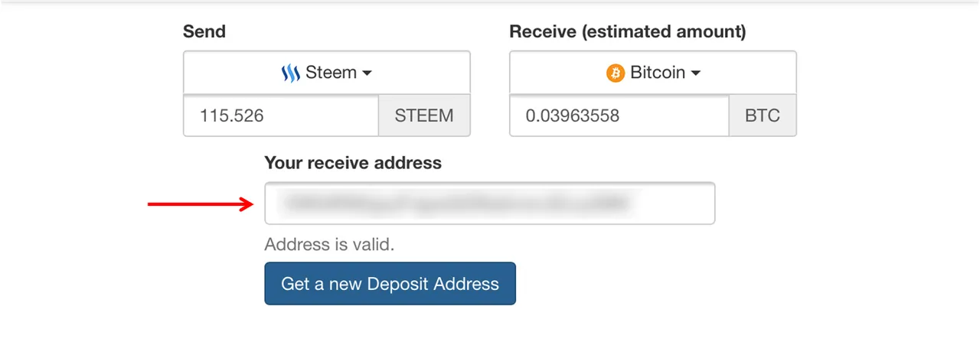Click the Receive (estimated amount) heading
The height and width of the screenshot is (342, 980).
point(628,32)
